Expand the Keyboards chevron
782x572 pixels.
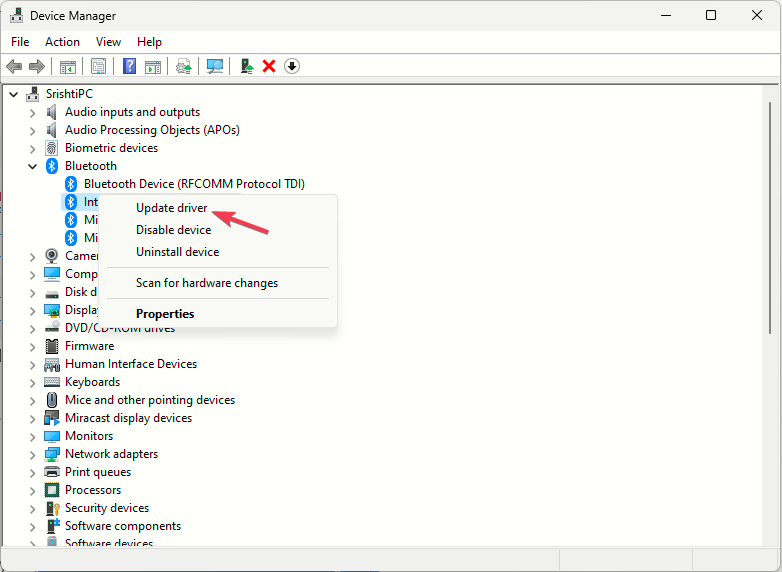click(32, 383)
